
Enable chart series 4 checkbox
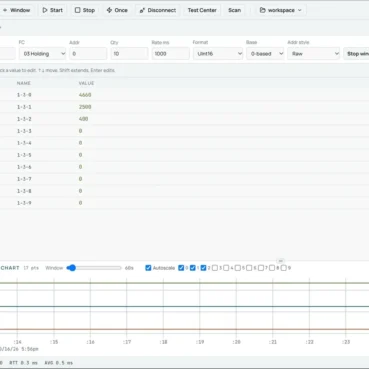point(226,268)
